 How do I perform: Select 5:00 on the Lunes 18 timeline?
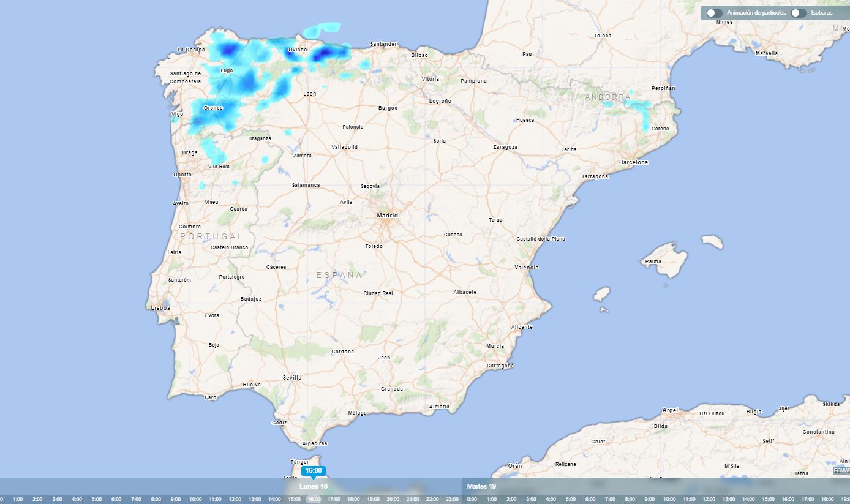pyautogui.click(x=97, y=499)
